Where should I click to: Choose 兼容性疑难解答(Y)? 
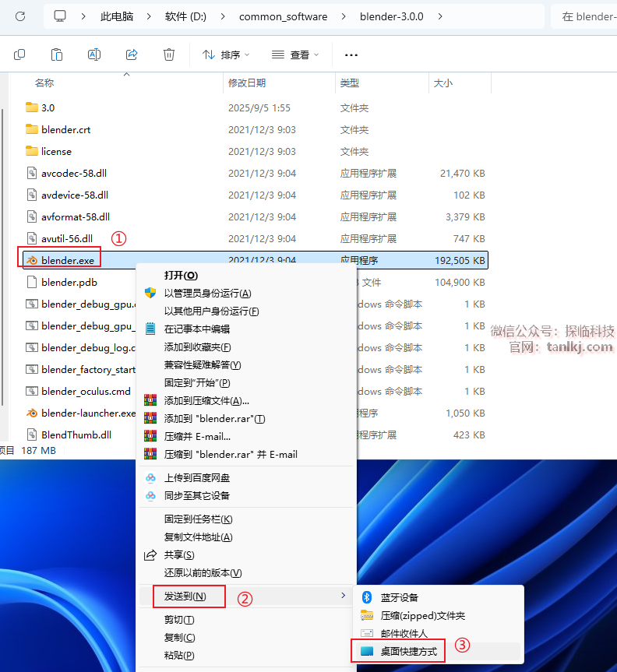[x=246, y=364]
